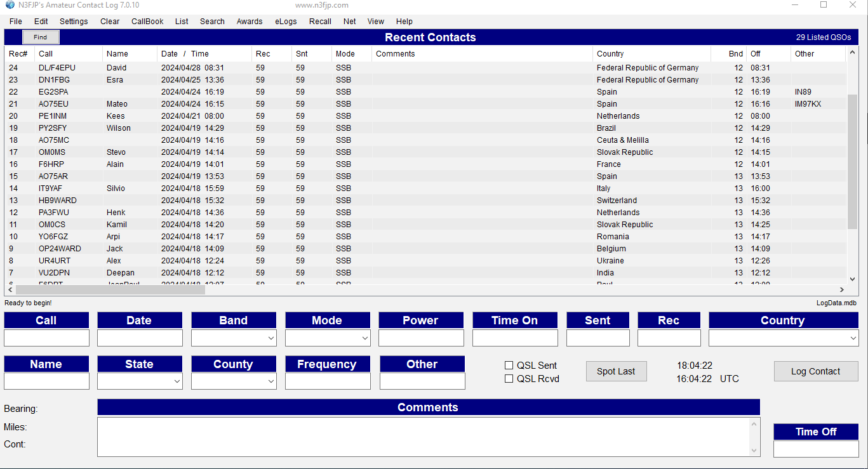Screen dimensions: 868x469
Task: Expand the Band dropdown
Action: (271, 338)
